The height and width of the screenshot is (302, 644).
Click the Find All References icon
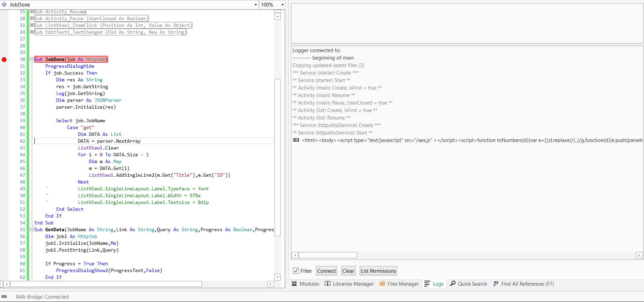pyautogui.click(x=496, y=284)
